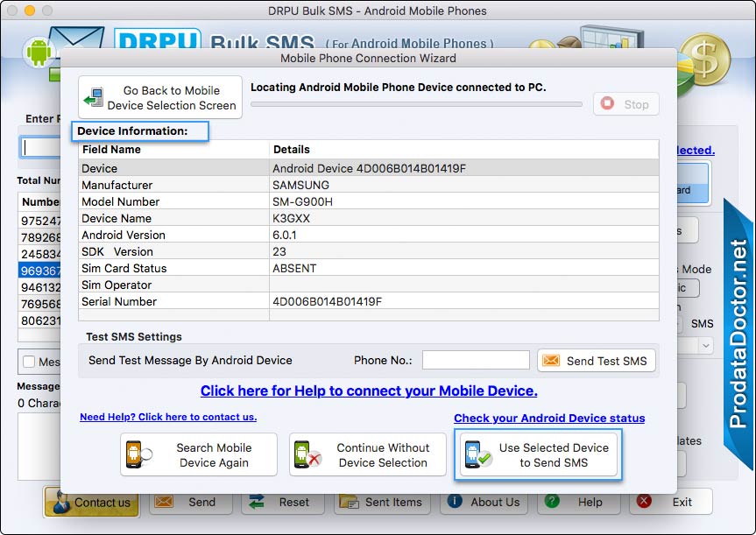Open the Need Help? contact us link
This screenshot has height=535, width=756.
coord(168,417)
